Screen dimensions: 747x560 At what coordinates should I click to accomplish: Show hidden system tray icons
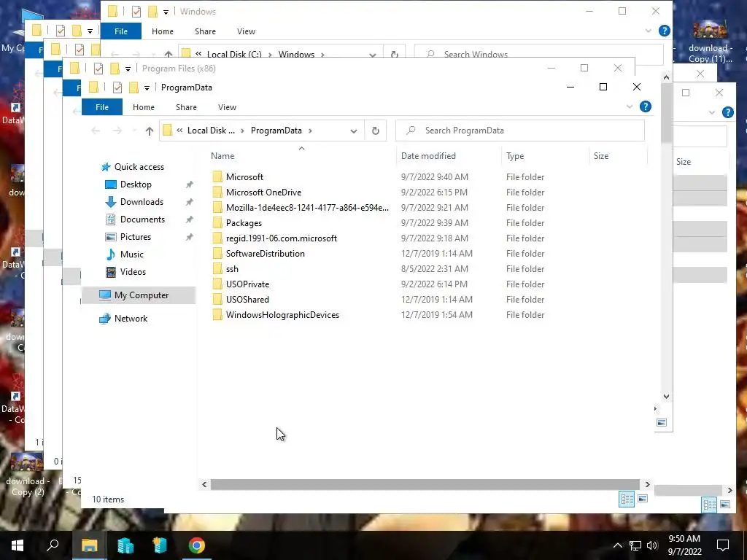point(617,545)
